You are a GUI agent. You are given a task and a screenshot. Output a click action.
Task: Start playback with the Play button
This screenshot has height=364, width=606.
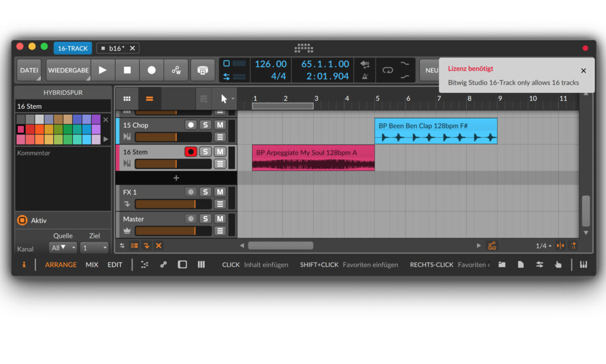103,70
